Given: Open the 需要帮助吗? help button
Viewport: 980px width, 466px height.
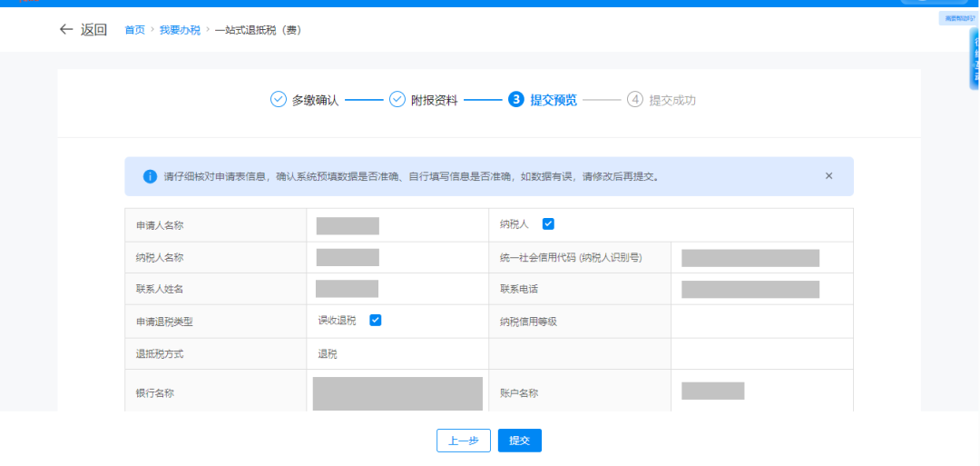Looking at the screenshot, I should point(959,19).
